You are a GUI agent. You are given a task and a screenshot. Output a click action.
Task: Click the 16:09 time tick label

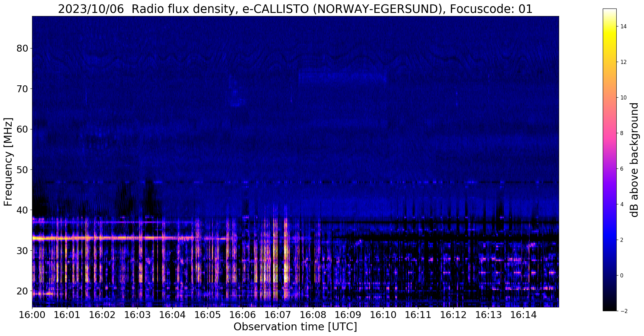(x=348, y=315)
